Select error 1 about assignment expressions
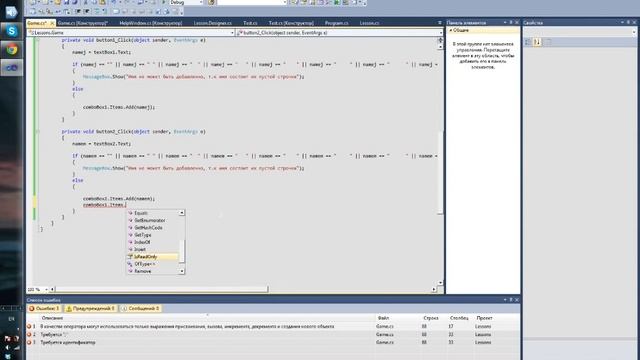Screen dimensions: 640x360 [273, 327]
